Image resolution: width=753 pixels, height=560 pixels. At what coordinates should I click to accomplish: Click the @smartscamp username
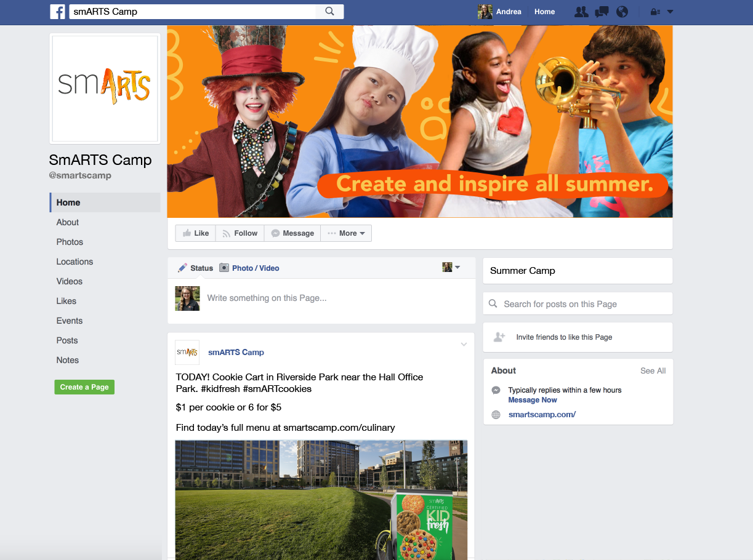tap(80, 175)
